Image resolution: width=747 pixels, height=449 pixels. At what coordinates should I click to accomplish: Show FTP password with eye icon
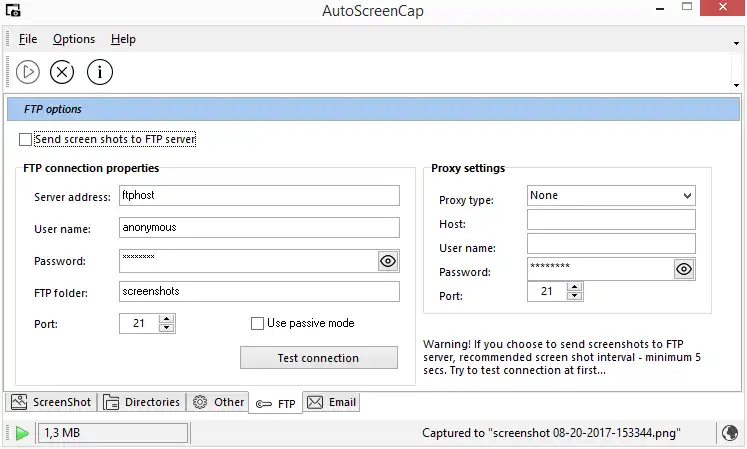coord(388,261)
